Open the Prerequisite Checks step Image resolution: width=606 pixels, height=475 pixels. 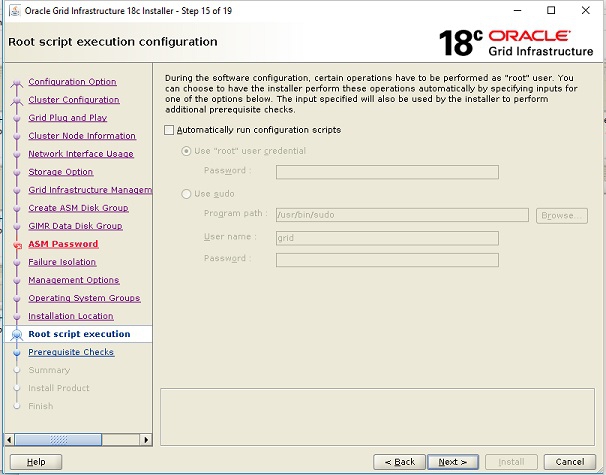click(71, 352)
